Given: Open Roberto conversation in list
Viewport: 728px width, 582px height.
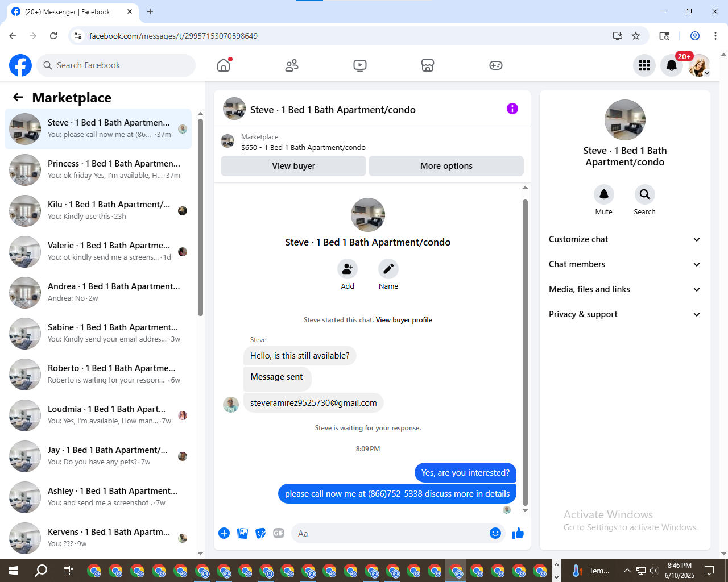Looking at the screenshot, I should tap(98, 375).
